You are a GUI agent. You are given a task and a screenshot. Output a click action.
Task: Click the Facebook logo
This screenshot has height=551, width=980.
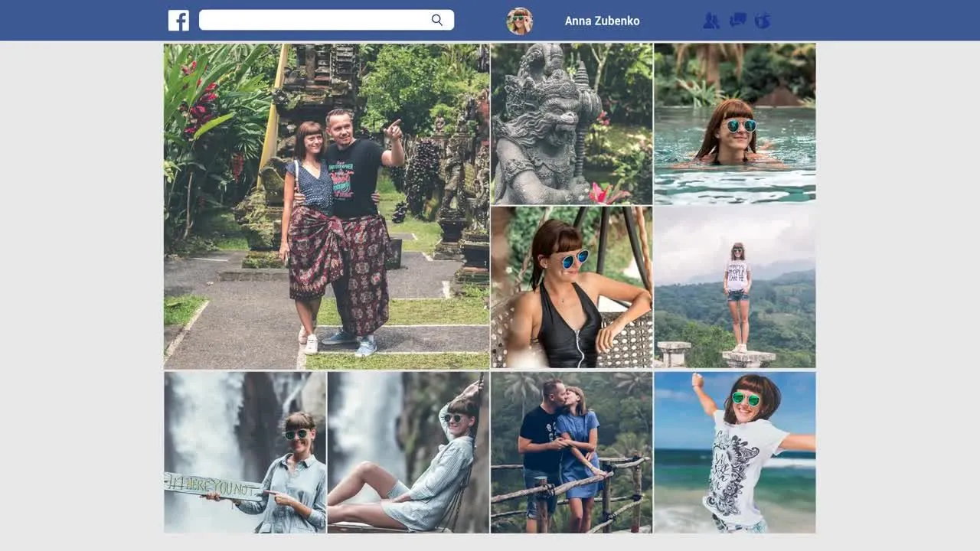[x=178, y=20]
